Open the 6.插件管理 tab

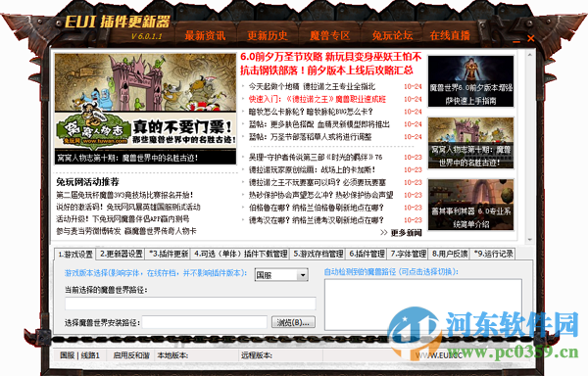click(x=367, y=254)
